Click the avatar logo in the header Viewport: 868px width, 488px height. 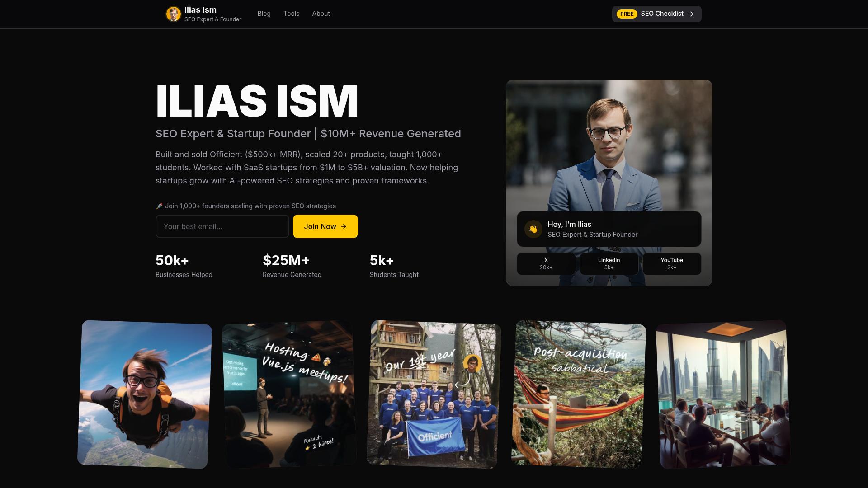[174, 14]
